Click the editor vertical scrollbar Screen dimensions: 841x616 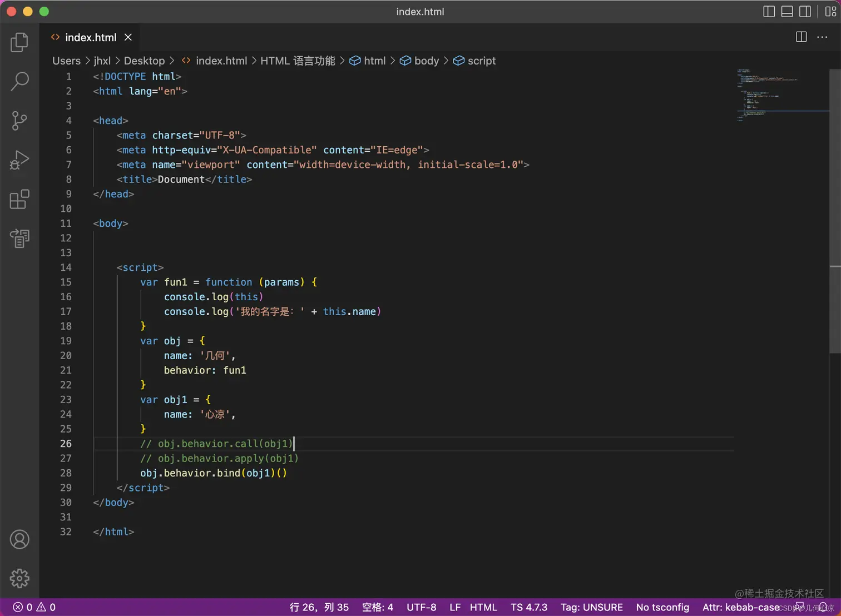(x=835, y=211)
